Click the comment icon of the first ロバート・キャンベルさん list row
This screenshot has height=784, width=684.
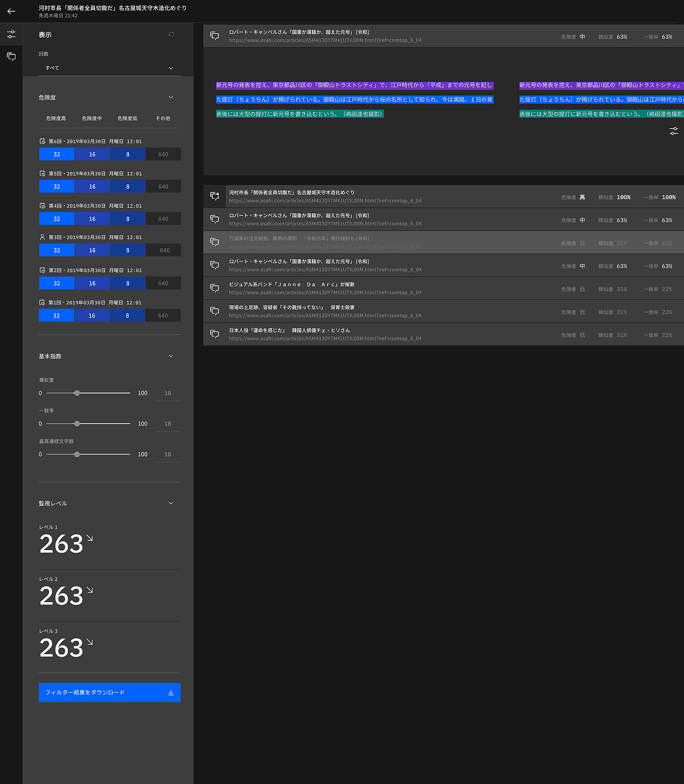[215, 219]
